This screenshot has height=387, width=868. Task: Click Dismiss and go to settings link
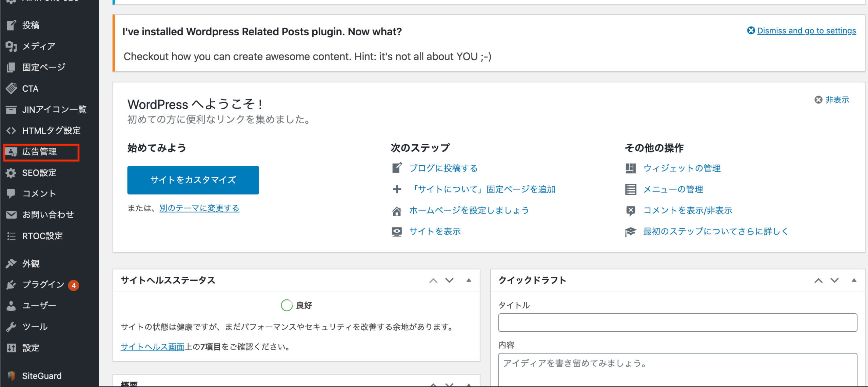[x=807, y=31]
